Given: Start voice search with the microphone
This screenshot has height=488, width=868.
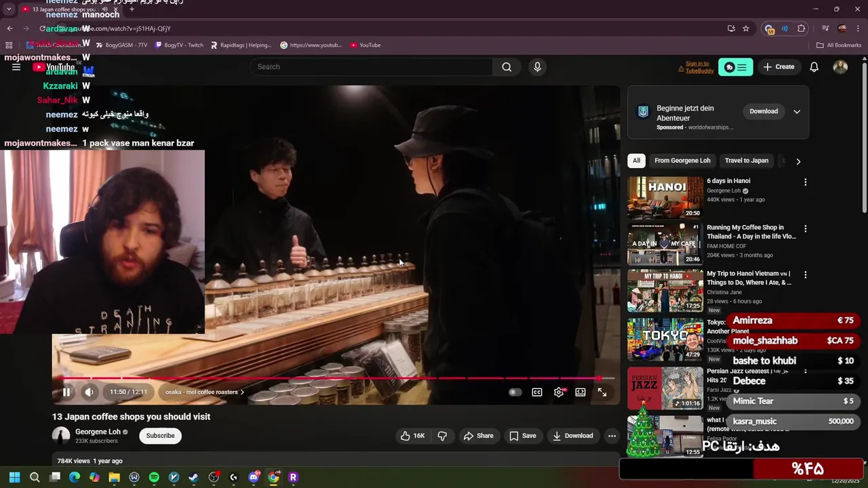Looking at the screenshot, I should click(537, 66).
